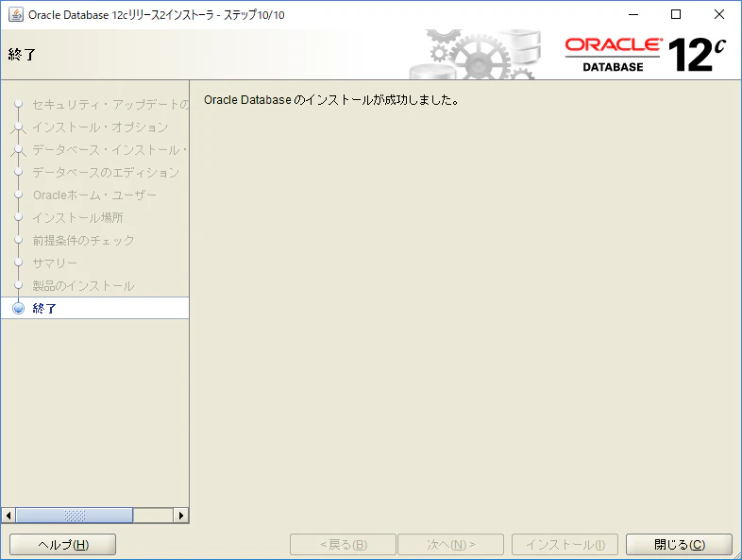
Task: Select the データベース・インストール step
Action: (110, 149)
